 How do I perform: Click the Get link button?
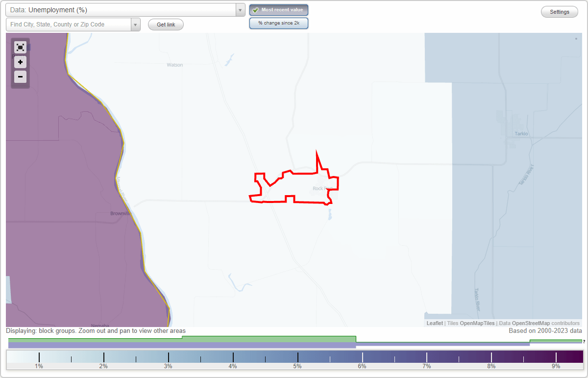coord(166,25)
